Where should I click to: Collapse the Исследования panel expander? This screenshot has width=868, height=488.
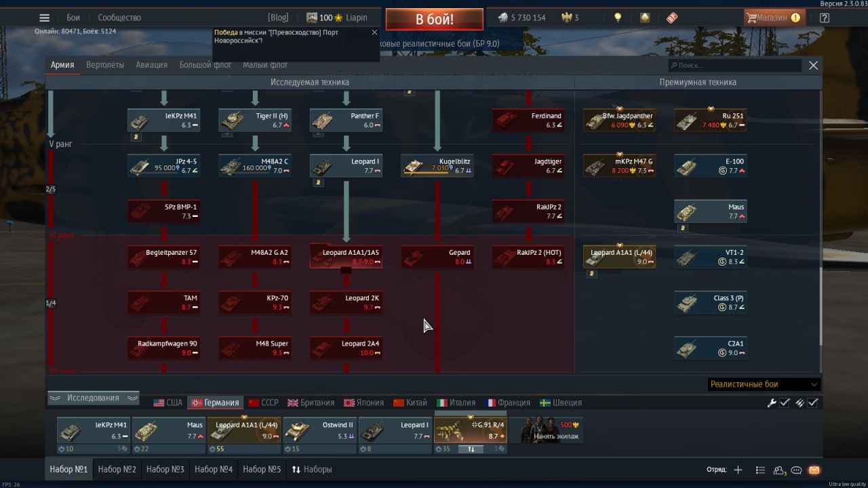(x=93, y=398)
